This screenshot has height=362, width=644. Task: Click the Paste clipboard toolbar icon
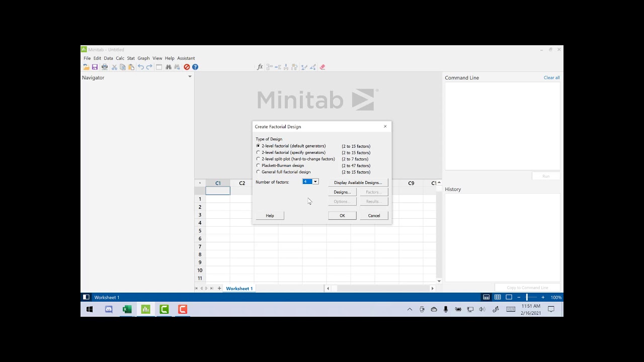(131, 67)
